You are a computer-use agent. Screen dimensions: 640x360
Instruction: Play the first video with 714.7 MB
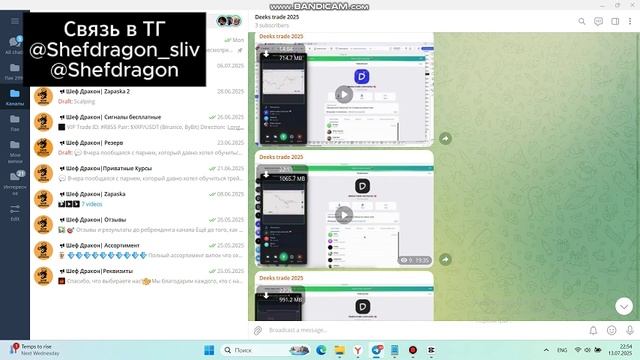344,94
